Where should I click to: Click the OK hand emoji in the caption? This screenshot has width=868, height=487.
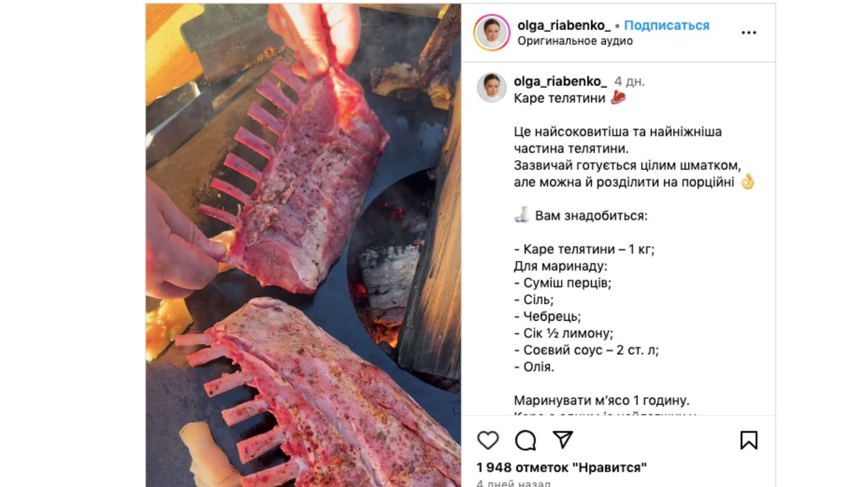(x=747, y=182)
